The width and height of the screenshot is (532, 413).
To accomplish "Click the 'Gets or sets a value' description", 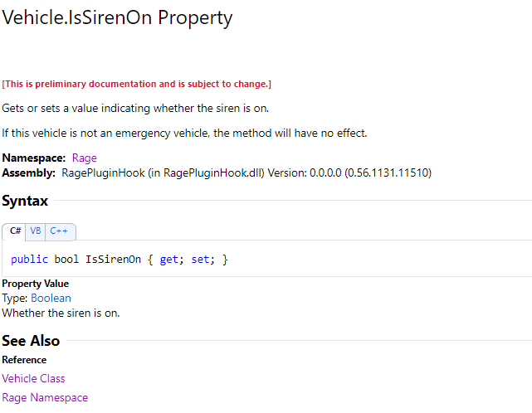I will (x=135, y=108).
